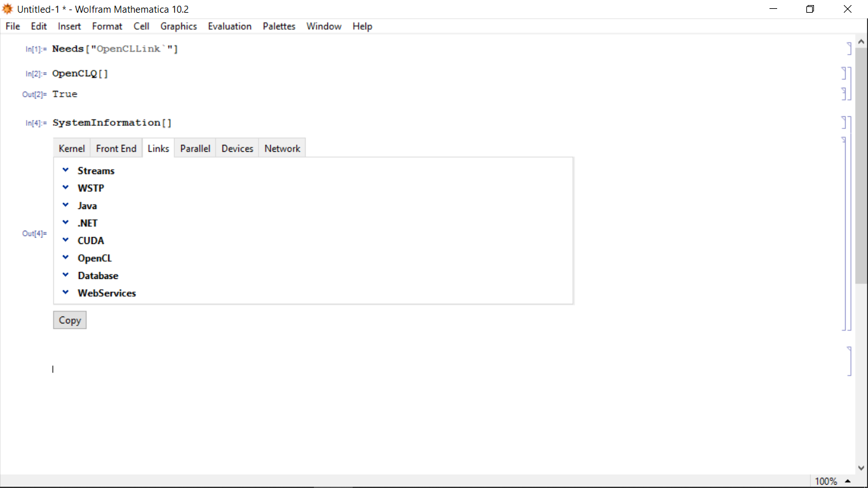The height and width of the screenshot is (488, 868).
Task: Click the OpenCLQ[] input text
Action: click(80, 73)
